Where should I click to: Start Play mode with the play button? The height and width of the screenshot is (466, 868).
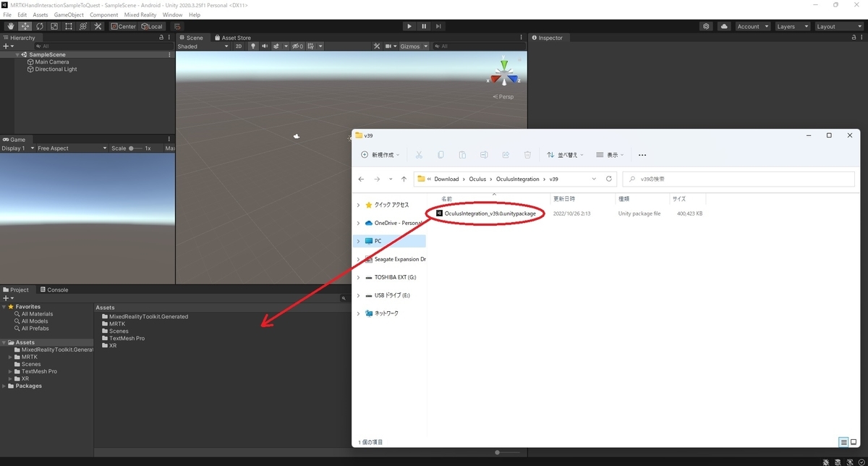(x=409, y=26)
